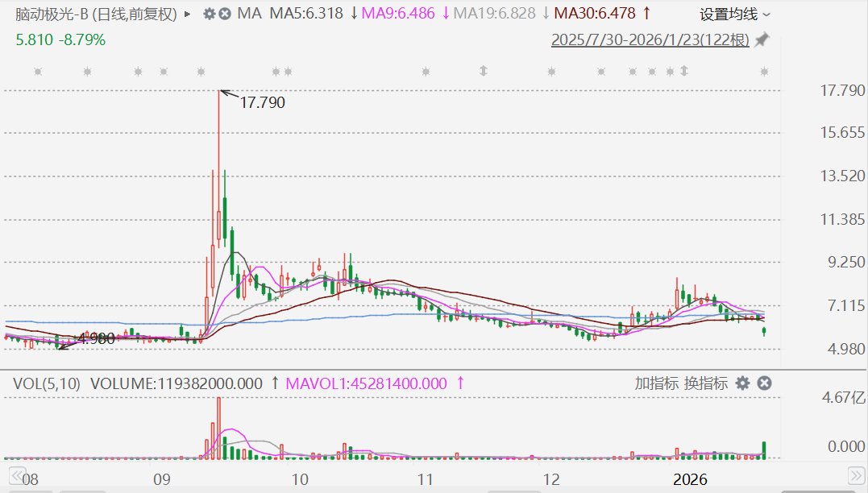Click the tallest red volume bar
Viewport: 868px width, 493px height.
tap(218, 429)
